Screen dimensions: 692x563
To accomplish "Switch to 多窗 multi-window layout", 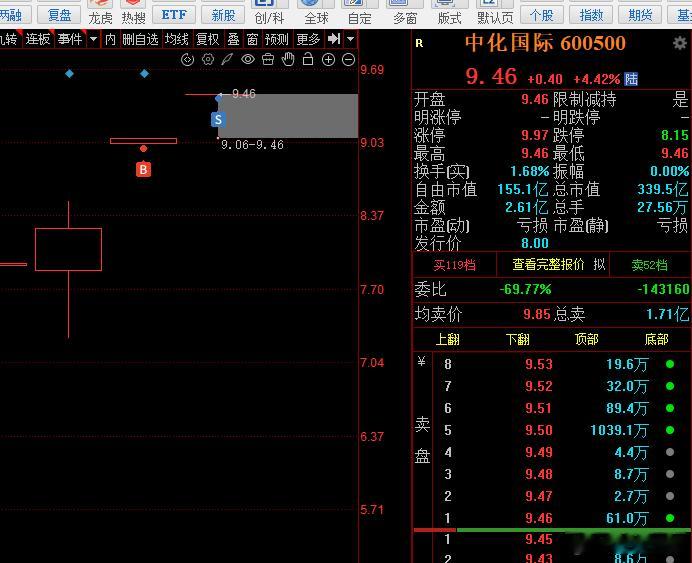I will [405, 13].
